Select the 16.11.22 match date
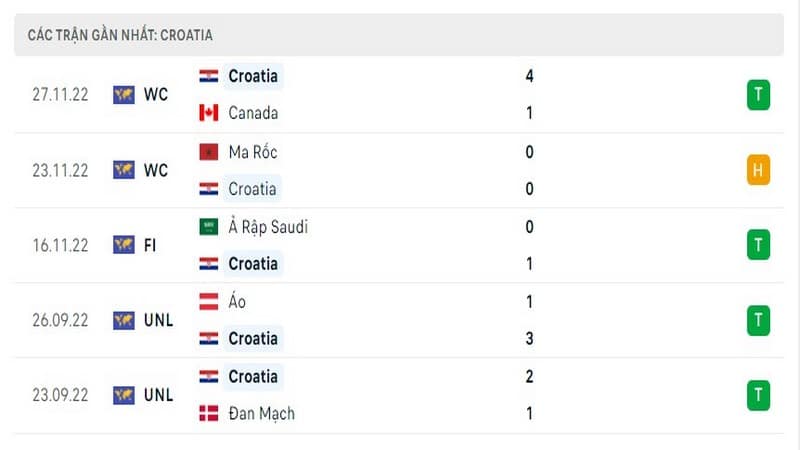 60,245
